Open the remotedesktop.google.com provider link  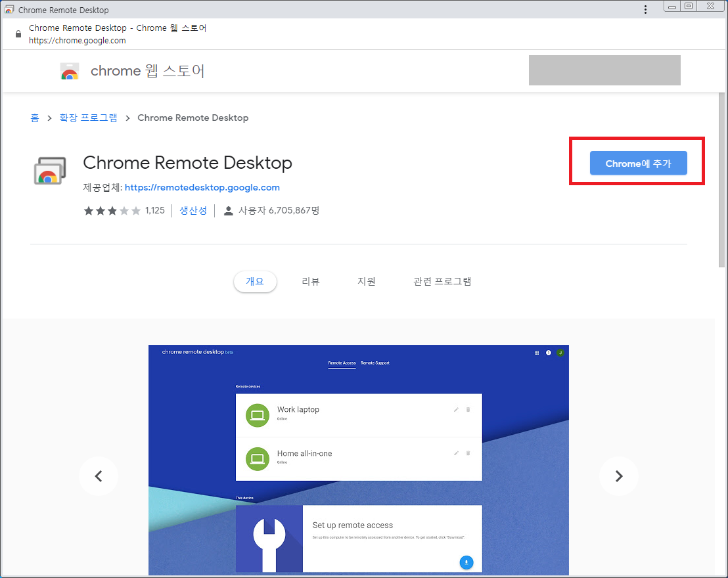coord(202,188)
